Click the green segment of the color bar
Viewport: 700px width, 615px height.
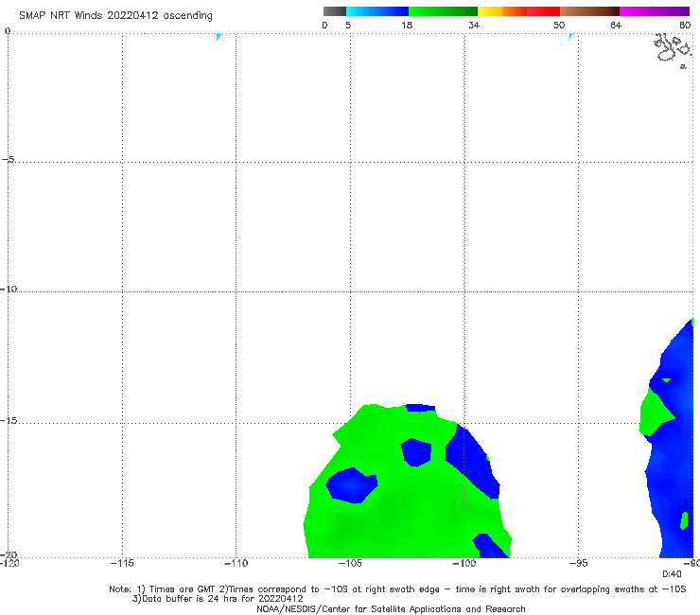(x=443, y=11)
